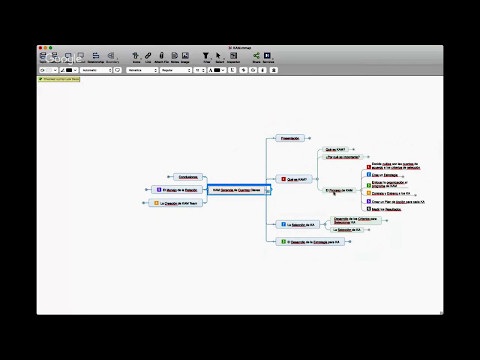Click the red 1 icon on main 'Qué es KAM?' node
Screen dimensions: 480x360
tap(283, 179)
